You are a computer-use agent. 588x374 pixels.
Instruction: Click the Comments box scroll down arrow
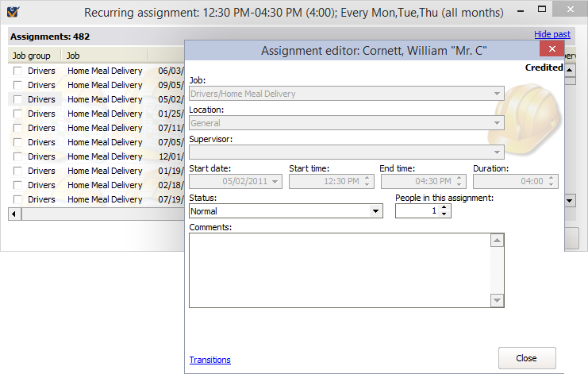point(497,299)
